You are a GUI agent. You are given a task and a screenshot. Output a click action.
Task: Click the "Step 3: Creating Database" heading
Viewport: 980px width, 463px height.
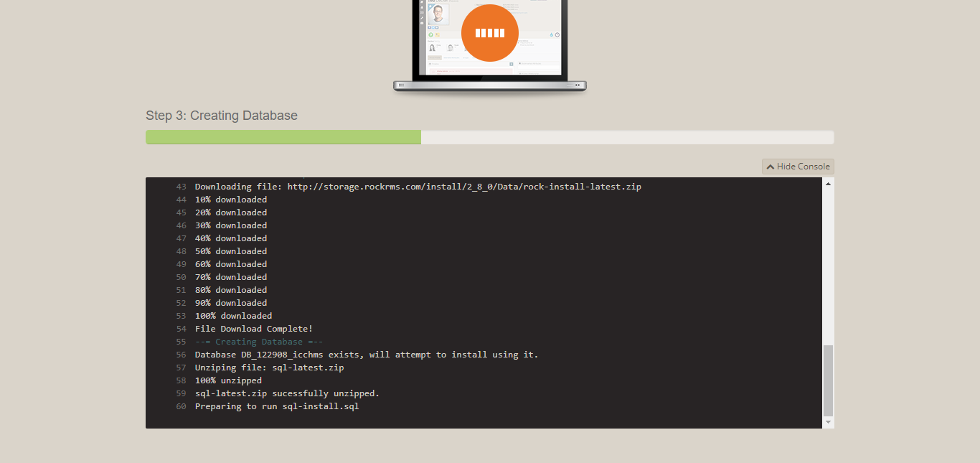(x=221, y=116)
